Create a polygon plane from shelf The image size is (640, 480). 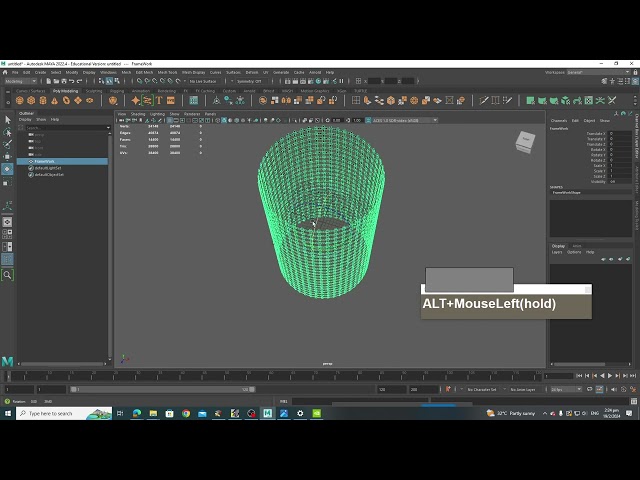click(x=78, y=100)
